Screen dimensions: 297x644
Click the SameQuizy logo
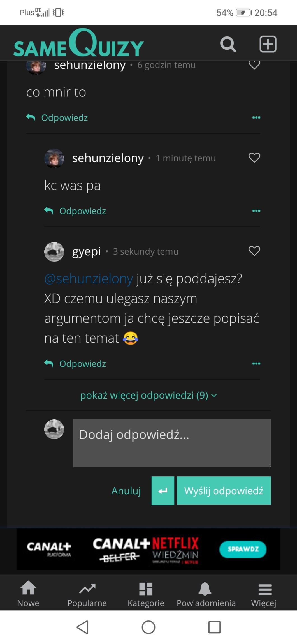pyautogui.click(x=79, y=44)
